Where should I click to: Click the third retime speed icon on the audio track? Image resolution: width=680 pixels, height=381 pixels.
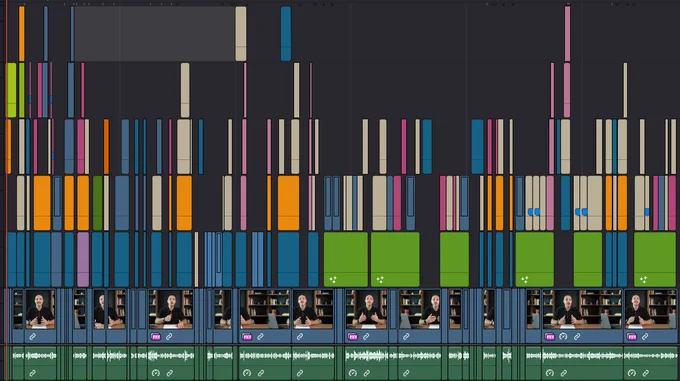click(x=353, y=373)
